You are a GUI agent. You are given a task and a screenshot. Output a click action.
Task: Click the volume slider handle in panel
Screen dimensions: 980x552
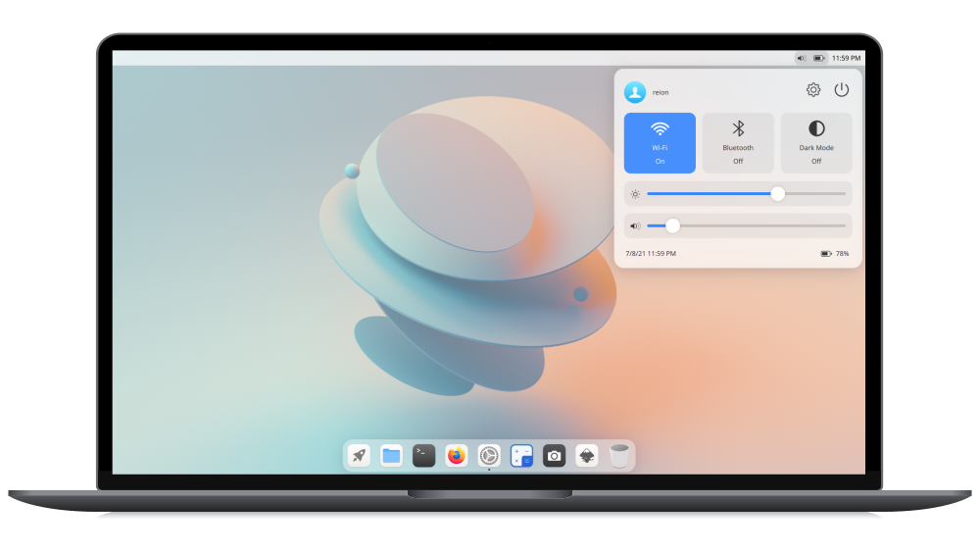[672, 226]
